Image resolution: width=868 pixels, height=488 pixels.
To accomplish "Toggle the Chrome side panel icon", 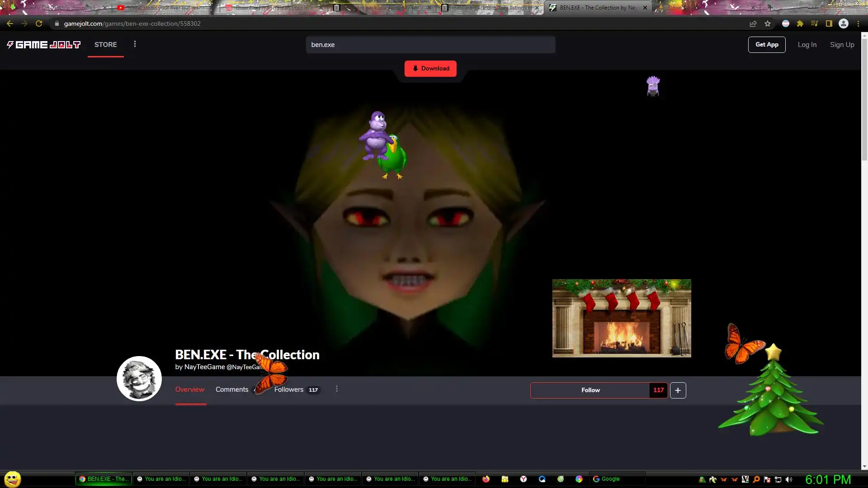I will click(x=829, y=23).
